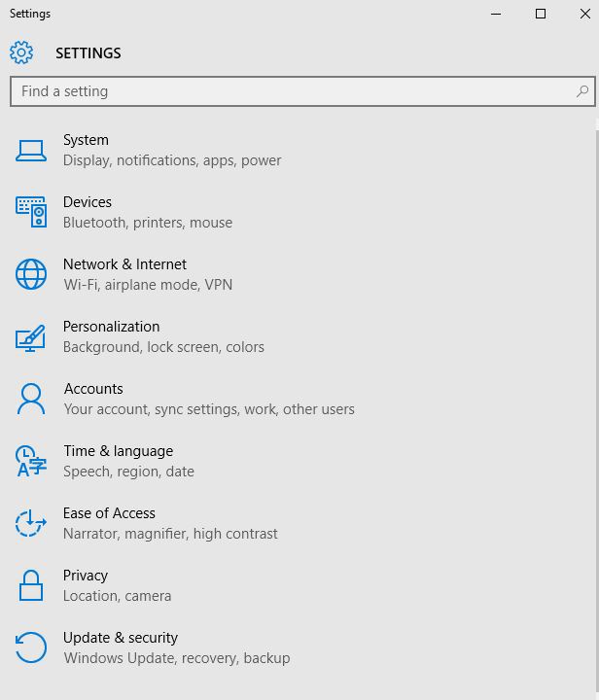Select the Accounts person icon

point(31,399)
